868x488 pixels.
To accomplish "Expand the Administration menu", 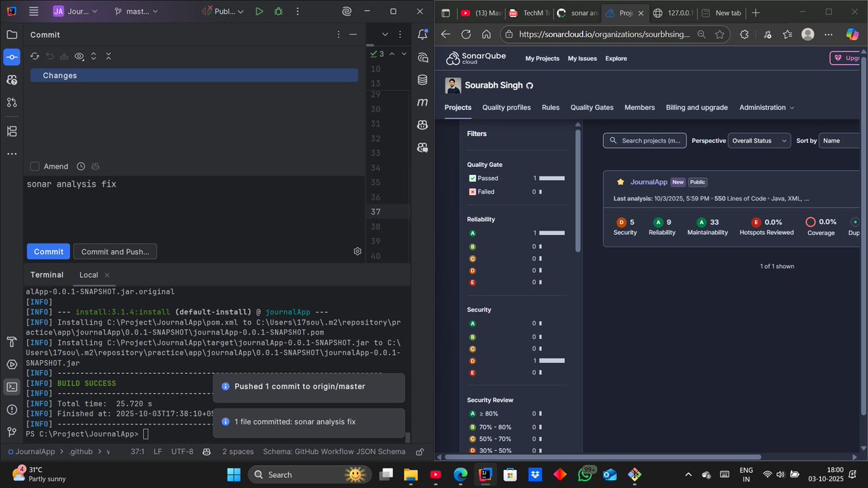I will click(x=767, y=108).
